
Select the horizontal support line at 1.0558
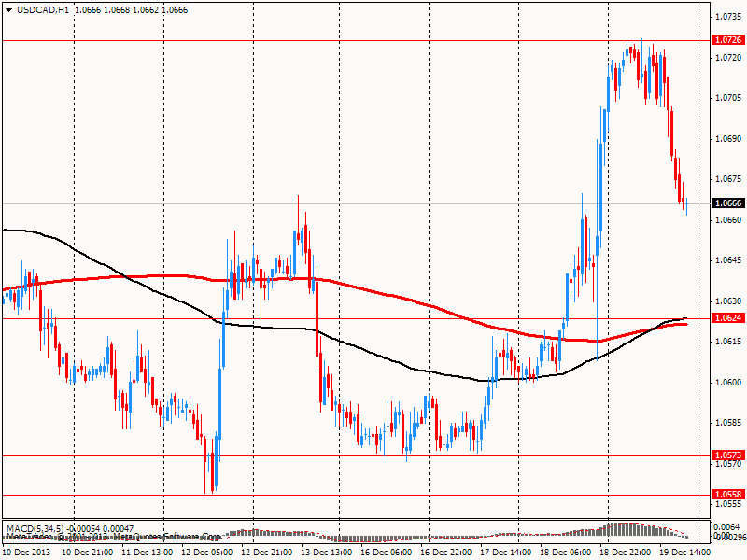(x=355, y=496)
